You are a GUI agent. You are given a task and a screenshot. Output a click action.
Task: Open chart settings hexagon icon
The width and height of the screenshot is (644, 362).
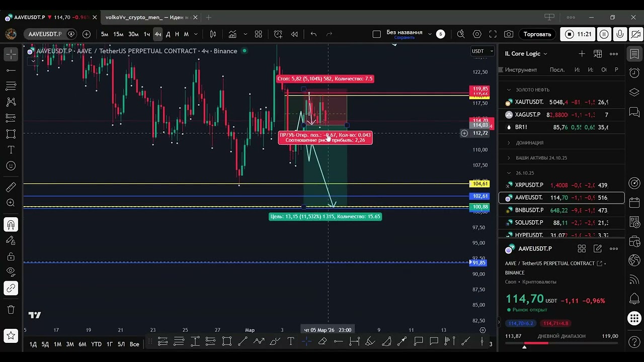tap(477, 34)
